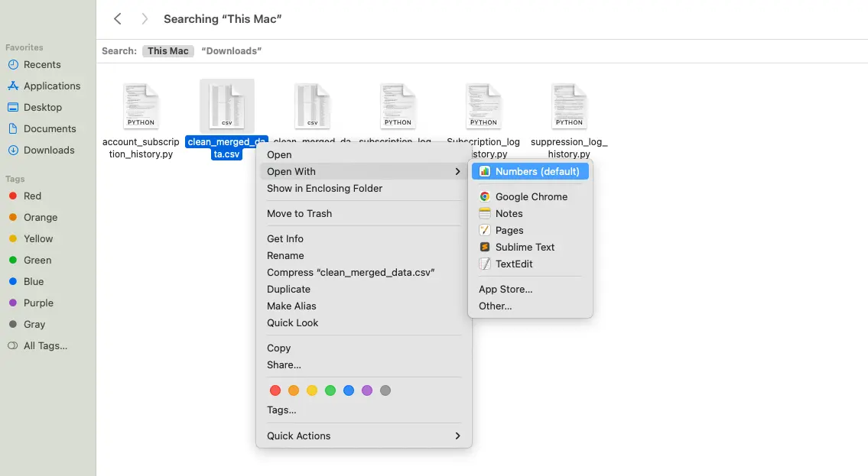Open with Google Chrome from the submenu
Screen dimensions: 868x476
pos(531,196)
